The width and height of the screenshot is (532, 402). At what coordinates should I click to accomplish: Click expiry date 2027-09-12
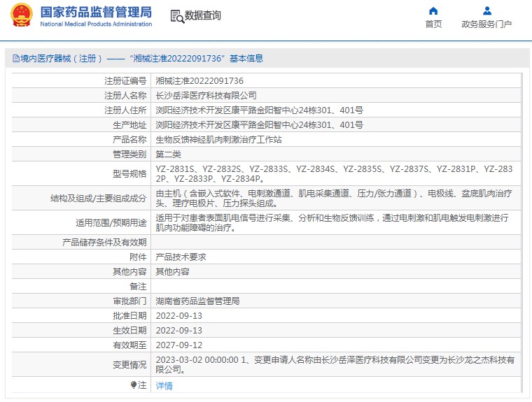(178, 345)
